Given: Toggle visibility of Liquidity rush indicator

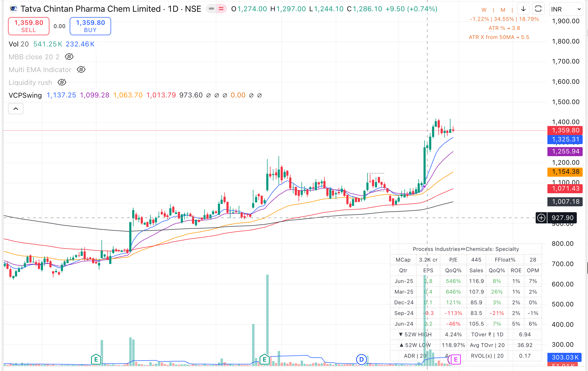Looking at the screenshot, I should click(x=62, y=82).
